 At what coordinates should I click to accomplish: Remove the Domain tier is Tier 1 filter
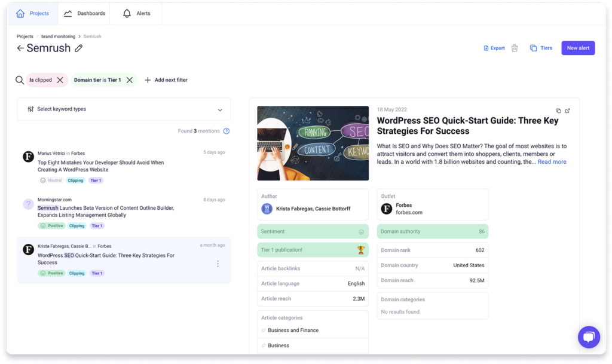click(x=129, y=80)
